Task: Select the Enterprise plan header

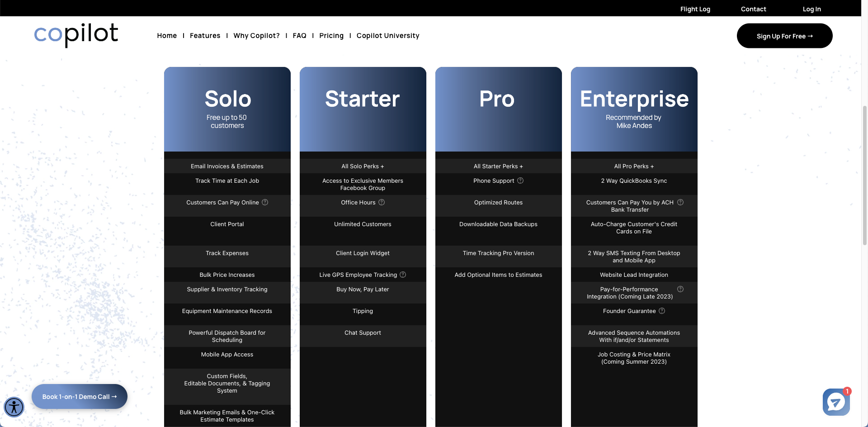Action: tap(634, 109)
